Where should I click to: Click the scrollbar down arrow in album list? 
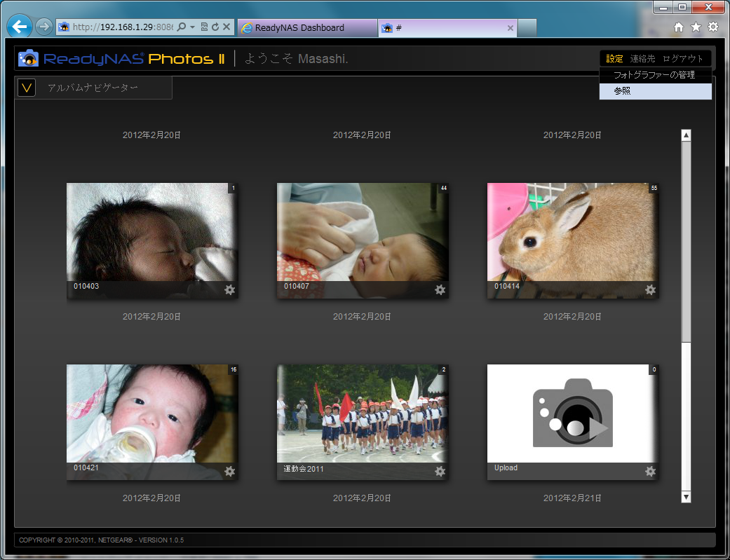pyautogui.click(x=686, y=497)
